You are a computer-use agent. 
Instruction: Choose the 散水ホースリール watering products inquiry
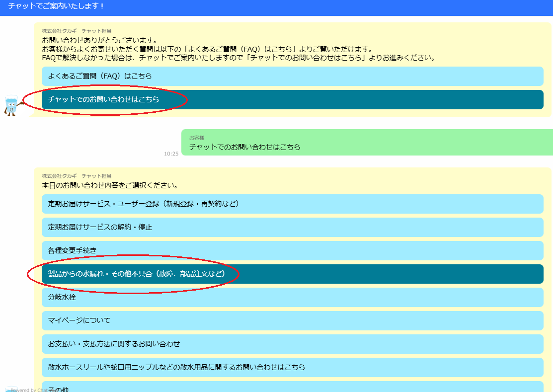(292, 367)
